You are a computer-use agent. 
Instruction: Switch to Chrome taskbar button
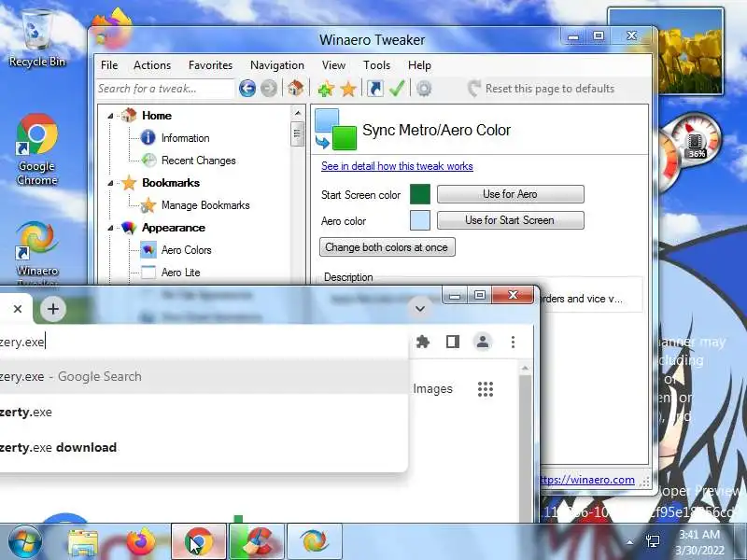199,542
